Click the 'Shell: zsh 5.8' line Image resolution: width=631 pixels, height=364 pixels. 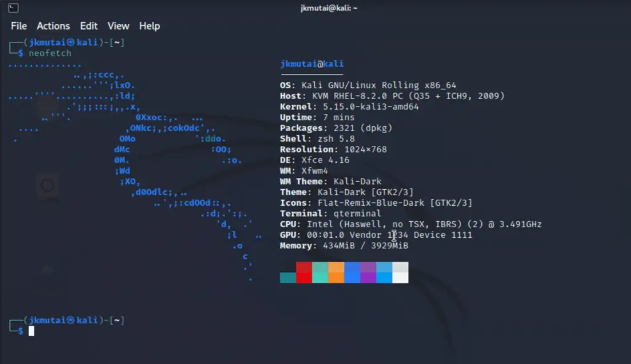tap(317, 139)
